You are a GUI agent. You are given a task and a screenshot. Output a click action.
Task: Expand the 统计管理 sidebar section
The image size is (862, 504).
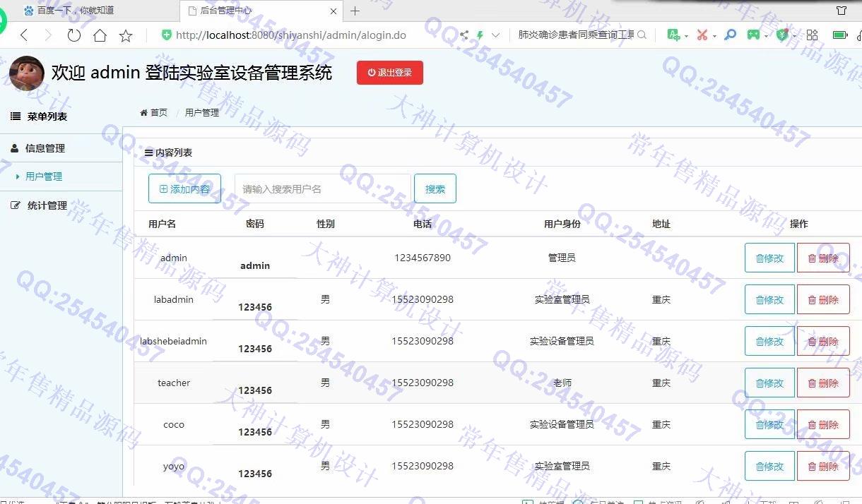click(x=47, y=205)
